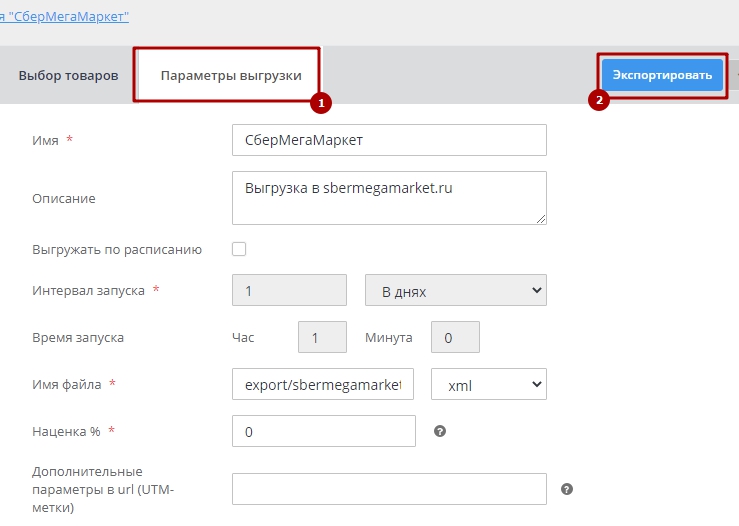Viewport: 739px width, 526px height.
Task: Switch to the Выбор товаров tab
Action: [x=68, y=75]
